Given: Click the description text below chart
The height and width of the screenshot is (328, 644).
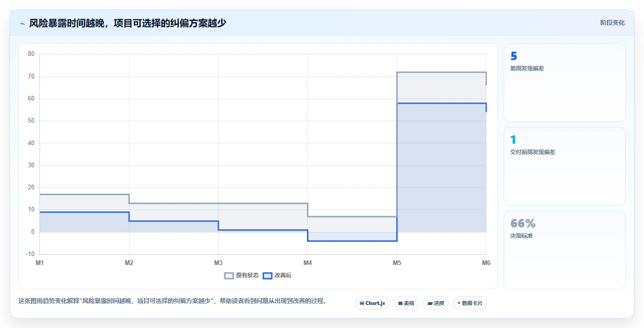Looking at the screenshot, I should coord(172,301).
